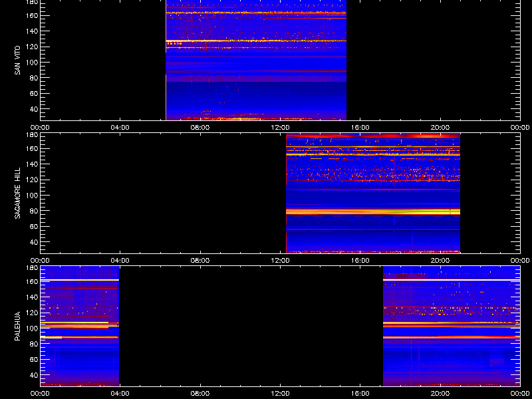Image resolution: width=532 pixels, height=399 pixels.
Task: Click 04:00 time label under PALEHUA panel
Action: point(120,394)
